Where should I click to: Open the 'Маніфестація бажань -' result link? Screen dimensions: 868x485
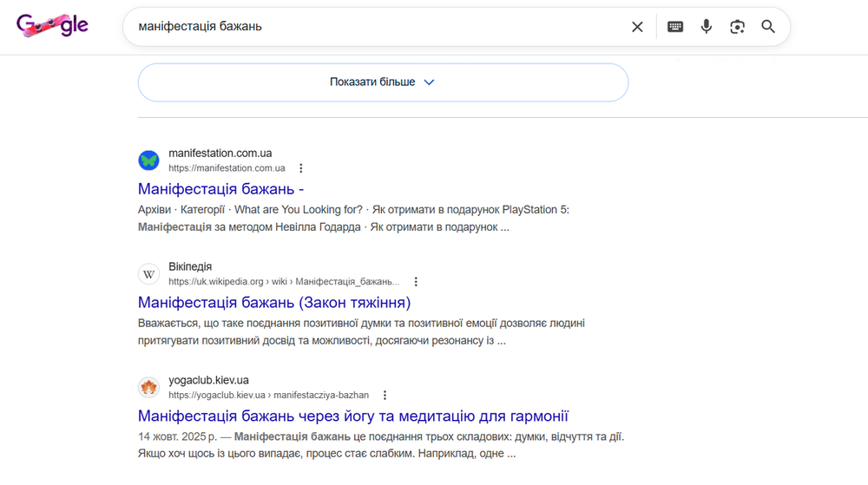(220, 189)
